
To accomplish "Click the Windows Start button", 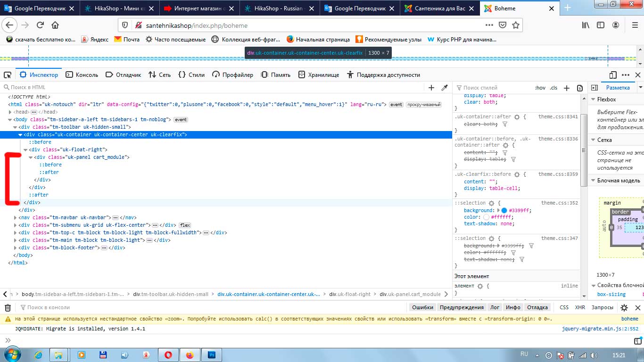I will pos(12,354).
